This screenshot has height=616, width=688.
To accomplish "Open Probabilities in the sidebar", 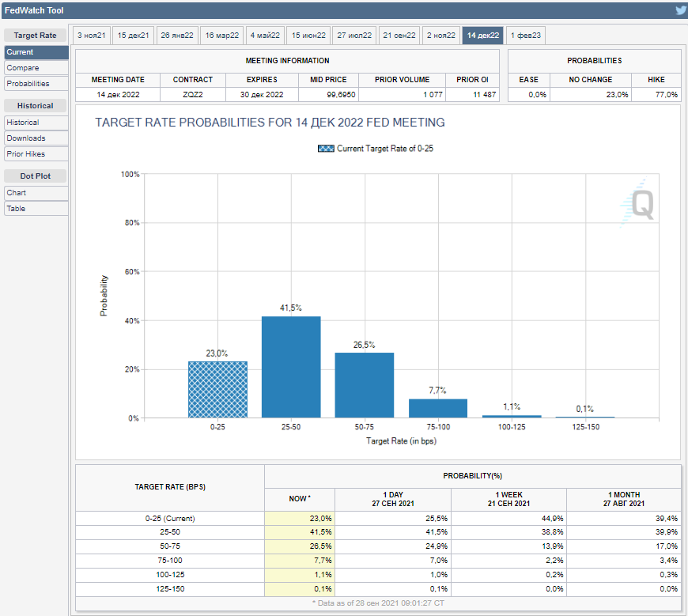I will (36, 84).
